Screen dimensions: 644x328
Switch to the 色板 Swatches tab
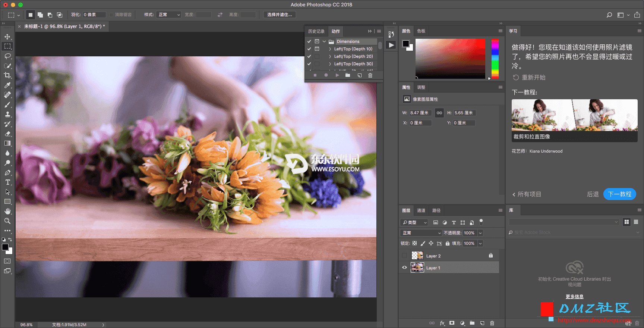point(421,31)
